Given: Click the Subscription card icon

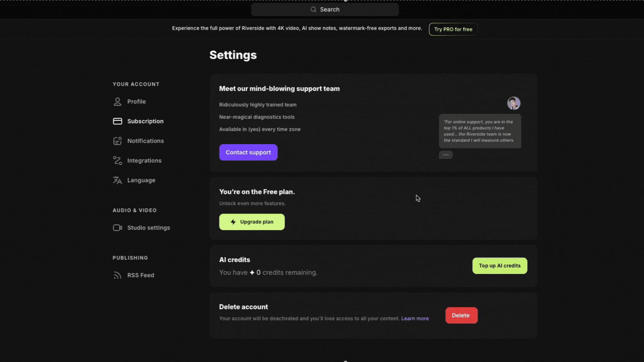Looking at the screenshot, I should point(117,121).
